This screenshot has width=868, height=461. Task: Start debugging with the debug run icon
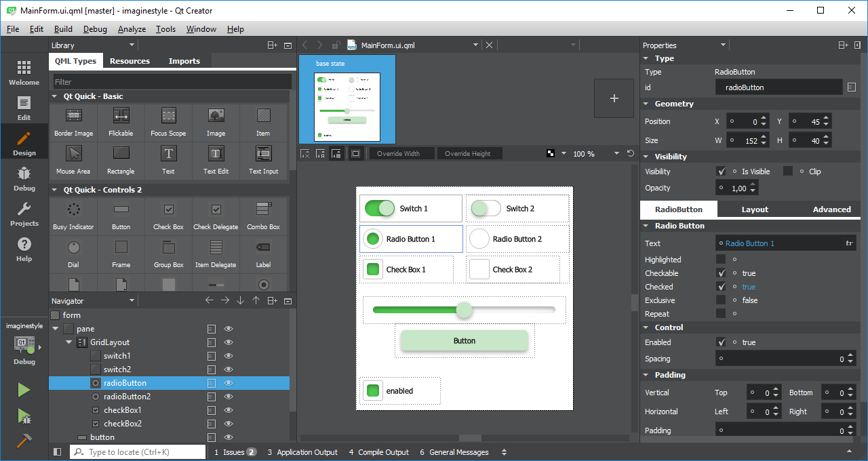pyautogui.click(x=24, y=416)
